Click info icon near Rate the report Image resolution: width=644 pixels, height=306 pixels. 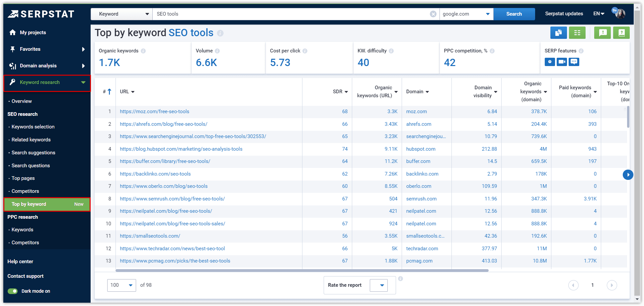[x=400, y=279]
